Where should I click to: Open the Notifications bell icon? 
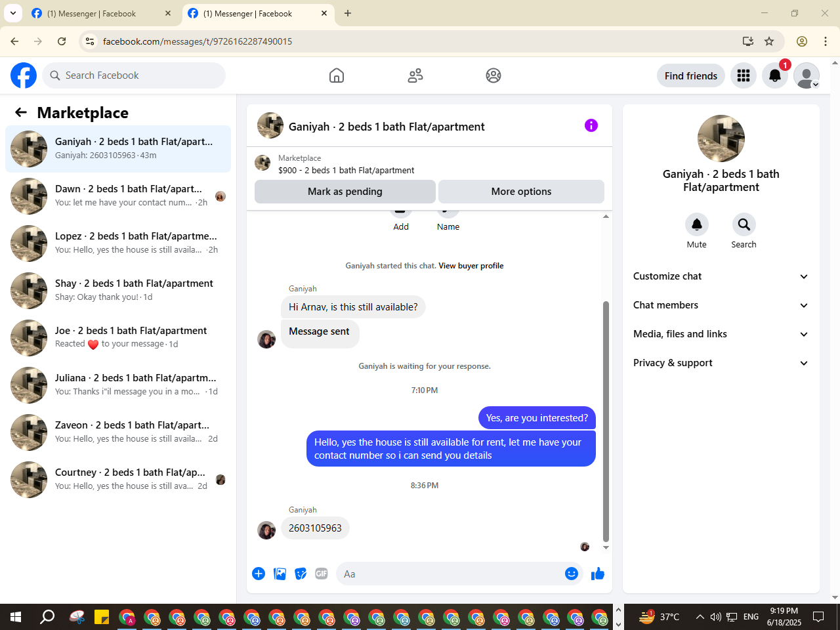775,75
